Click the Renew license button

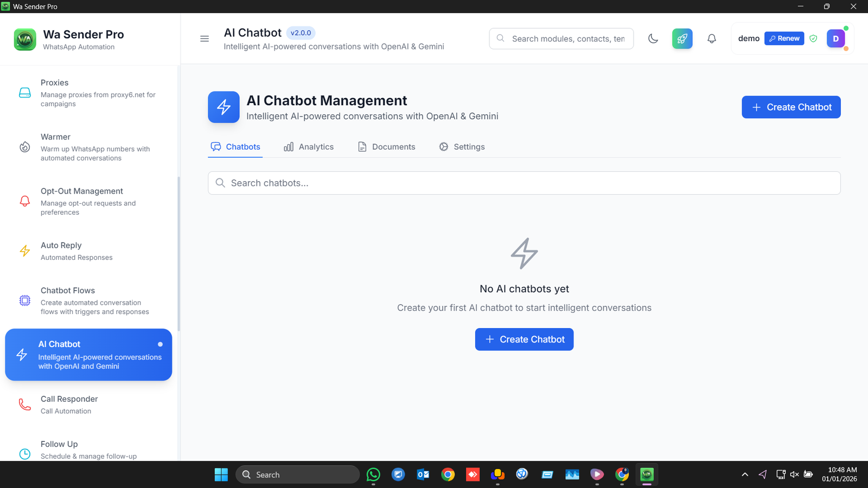(x=783, y=38)
